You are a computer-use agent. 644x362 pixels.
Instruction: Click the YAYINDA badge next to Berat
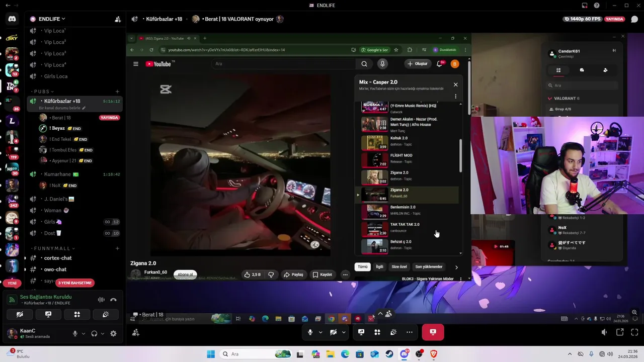109,118
